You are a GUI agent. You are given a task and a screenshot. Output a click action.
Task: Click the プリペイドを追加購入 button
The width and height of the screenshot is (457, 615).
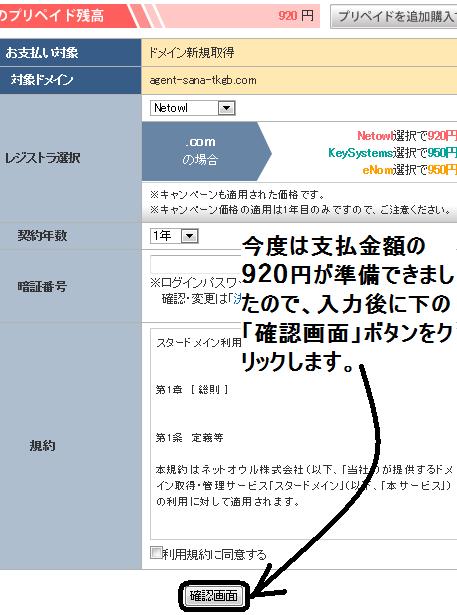[x=394, y=16]
